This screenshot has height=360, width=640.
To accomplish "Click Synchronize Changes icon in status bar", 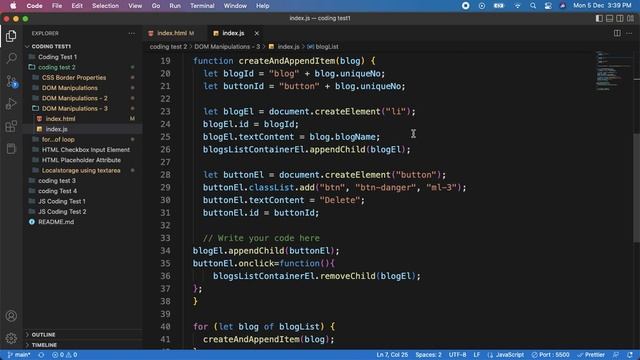I will pyautogui.click(x=41, y=355).
